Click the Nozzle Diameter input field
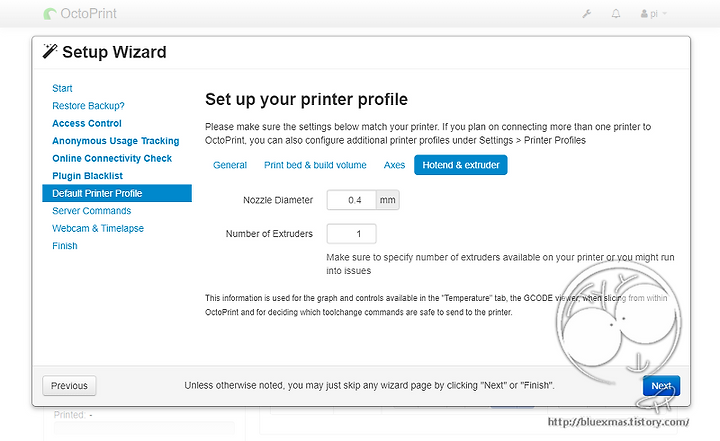Image resolution: width=720 pixels, height=441 pixels. point(351,200)
